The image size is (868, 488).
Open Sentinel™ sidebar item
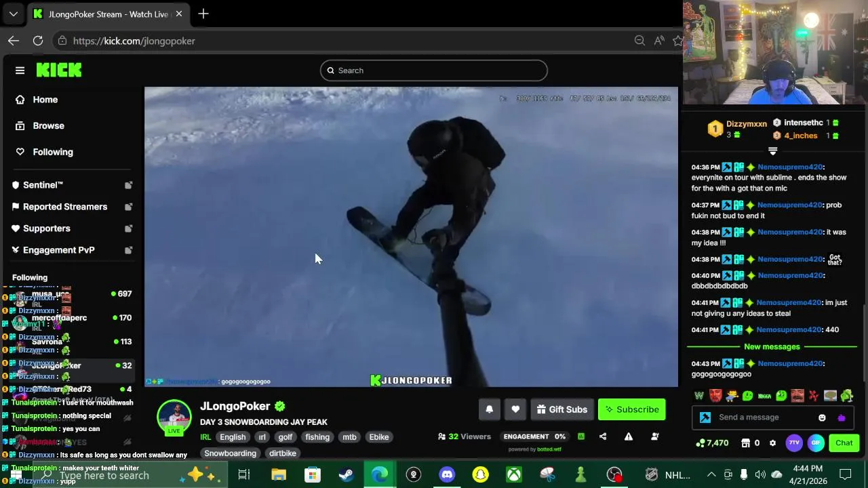point(43,185)
